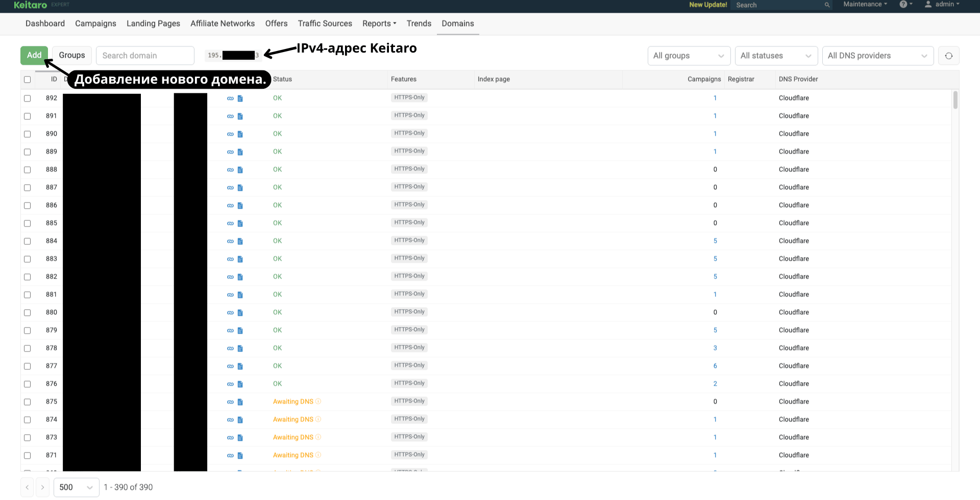Open the help question mark icon
The image size is (980, 500).
click(x=903, y=5)
